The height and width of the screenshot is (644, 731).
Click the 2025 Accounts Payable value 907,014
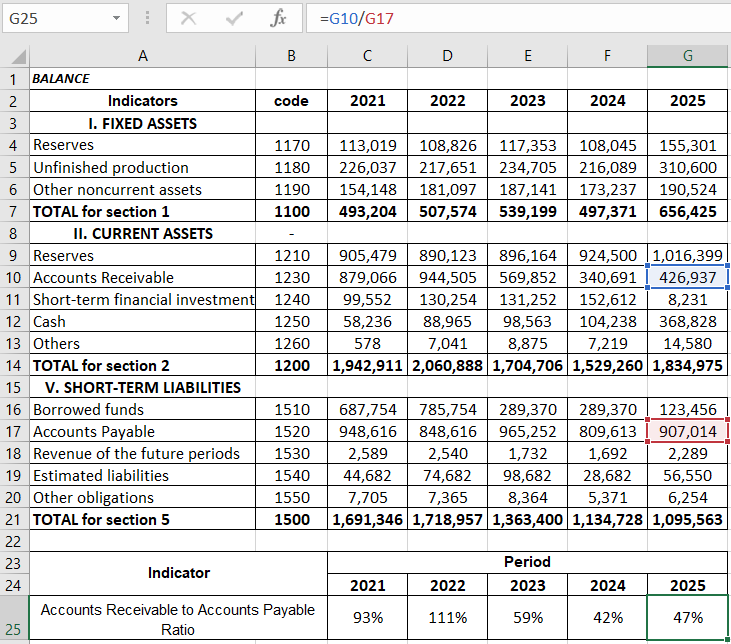point(687,431)
